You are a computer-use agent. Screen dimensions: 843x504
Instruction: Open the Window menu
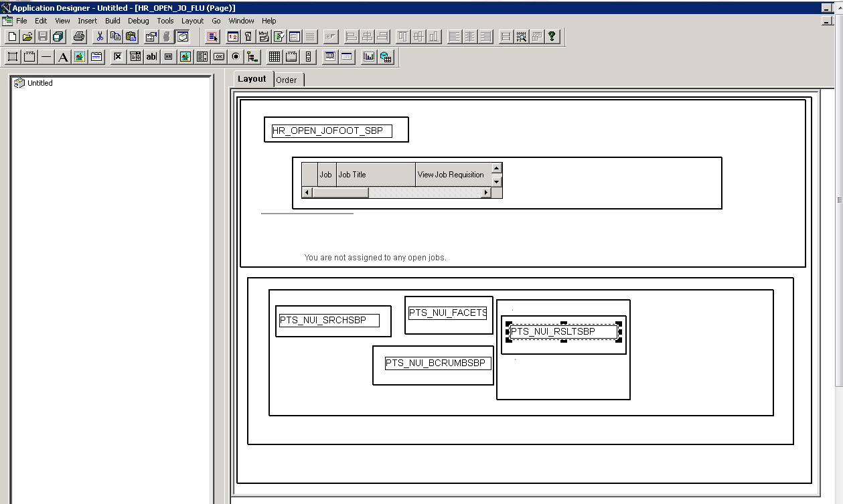(x=242, y=21)
